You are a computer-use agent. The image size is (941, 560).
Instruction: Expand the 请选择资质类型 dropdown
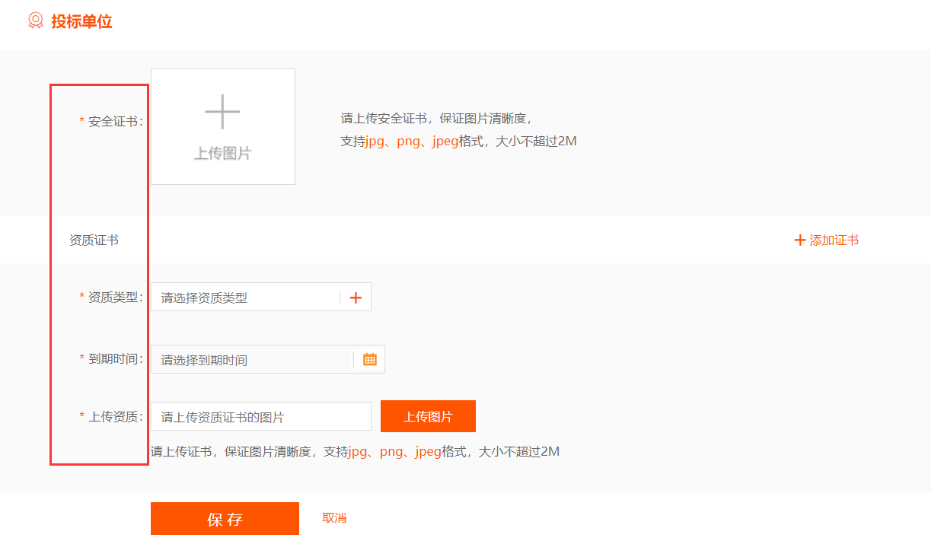245,297
